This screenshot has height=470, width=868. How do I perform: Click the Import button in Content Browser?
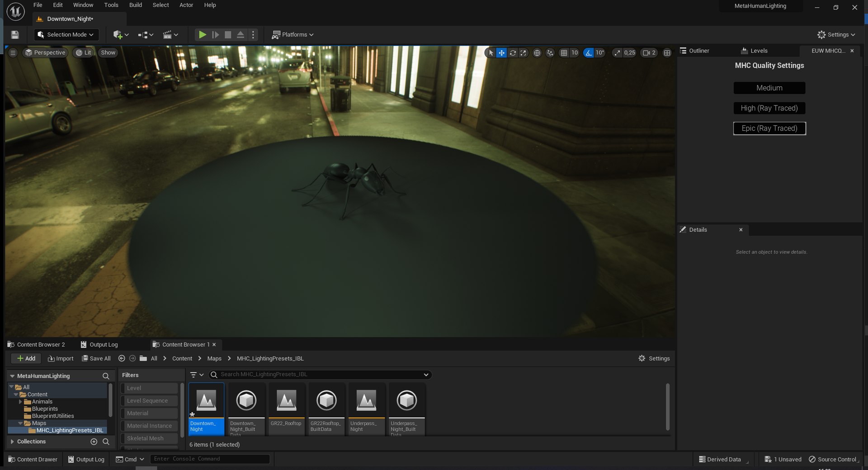61,358
